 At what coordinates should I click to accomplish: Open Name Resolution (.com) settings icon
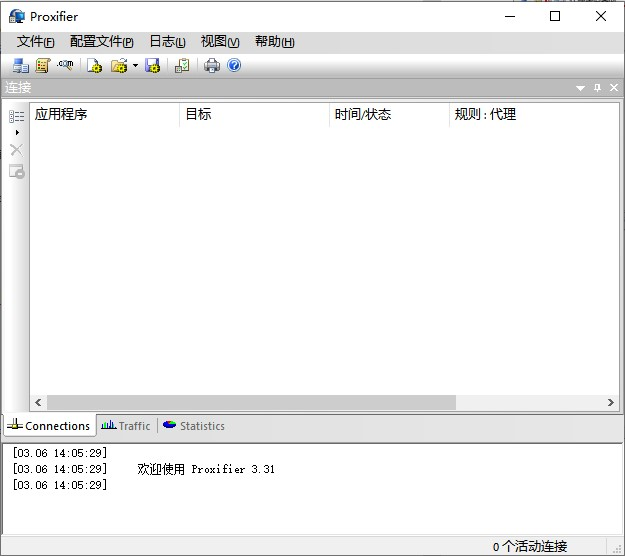65,66
